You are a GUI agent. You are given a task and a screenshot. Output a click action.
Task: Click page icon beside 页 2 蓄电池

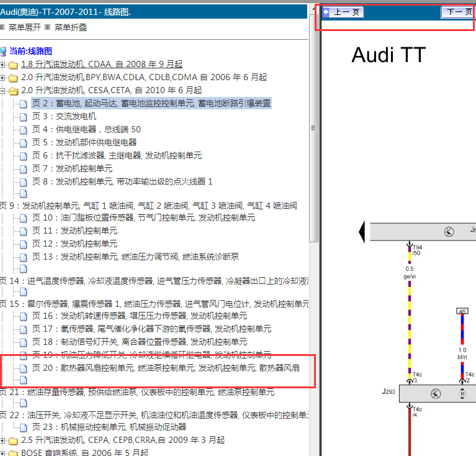tap(24, 104)
